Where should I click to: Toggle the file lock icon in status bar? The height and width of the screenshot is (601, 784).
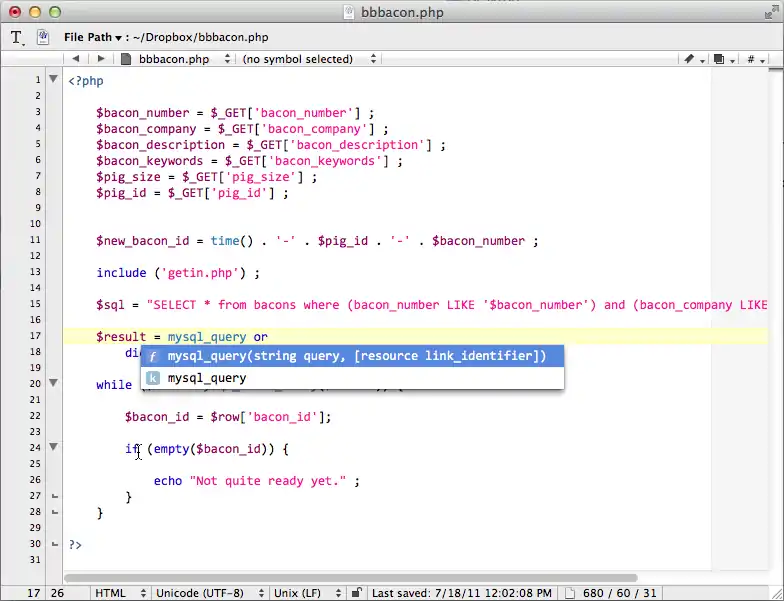coord(356,593)
